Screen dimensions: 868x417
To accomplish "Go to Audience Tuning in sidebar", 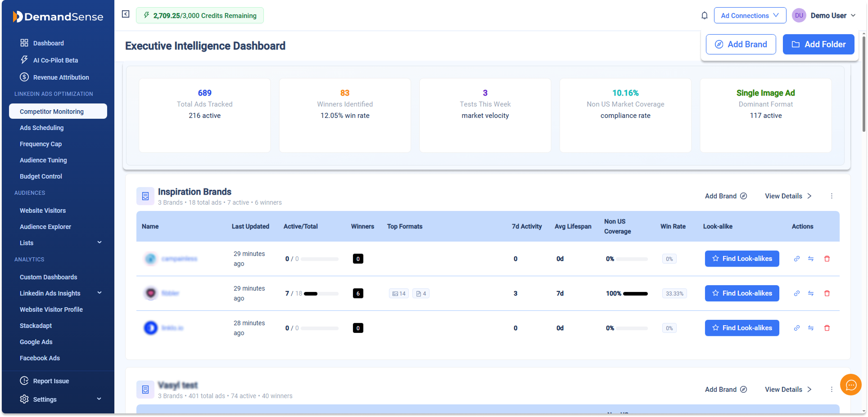I will click(43, 160).
